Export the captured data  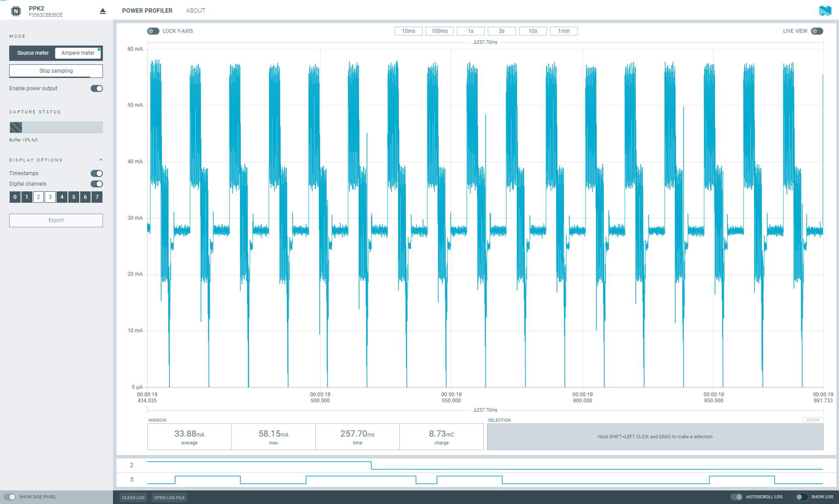56,220
